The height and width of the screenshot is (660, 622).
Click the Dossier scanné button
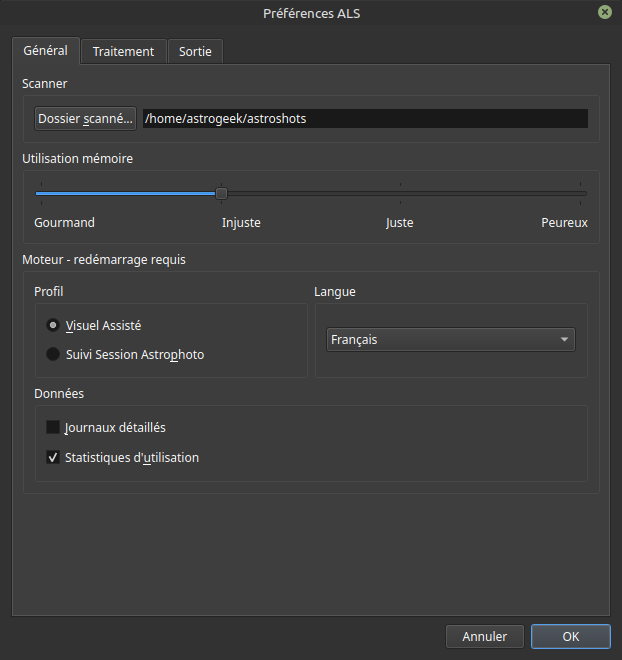tap(85, 119)
